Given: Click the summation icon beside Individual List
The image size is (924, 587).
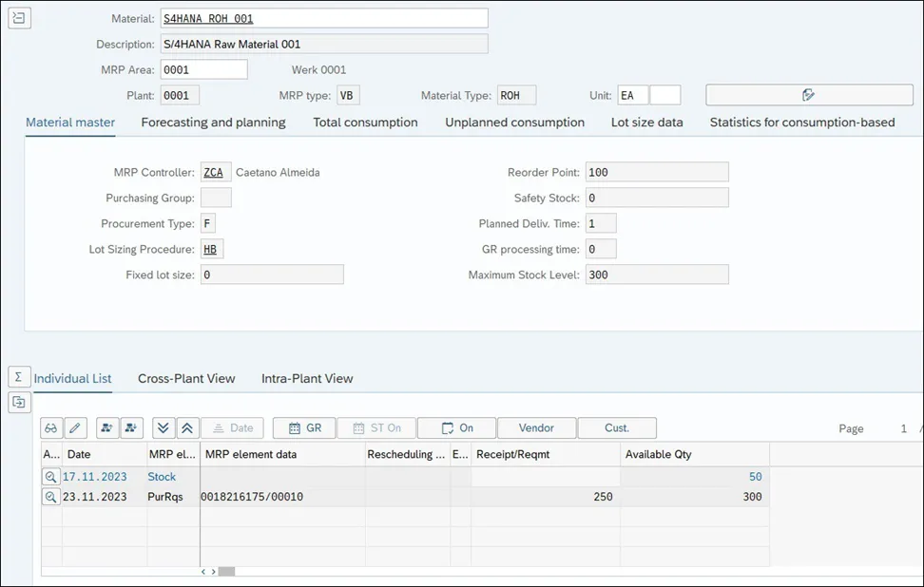Looking at the screenshot, I should coord(19,377).
